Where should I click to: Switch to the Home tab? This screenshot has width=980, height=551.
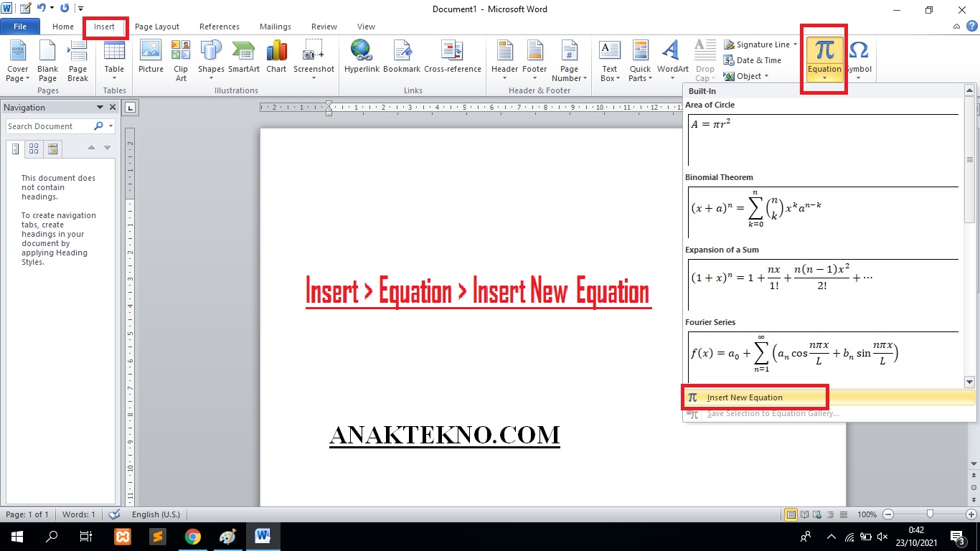[x=63, y=27]
